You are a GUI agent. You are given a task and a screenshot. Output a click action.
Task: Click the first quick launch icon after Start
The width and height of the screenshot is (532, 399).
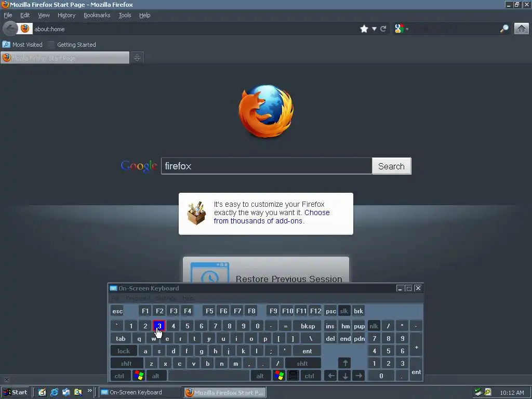[x=42, y=392]
